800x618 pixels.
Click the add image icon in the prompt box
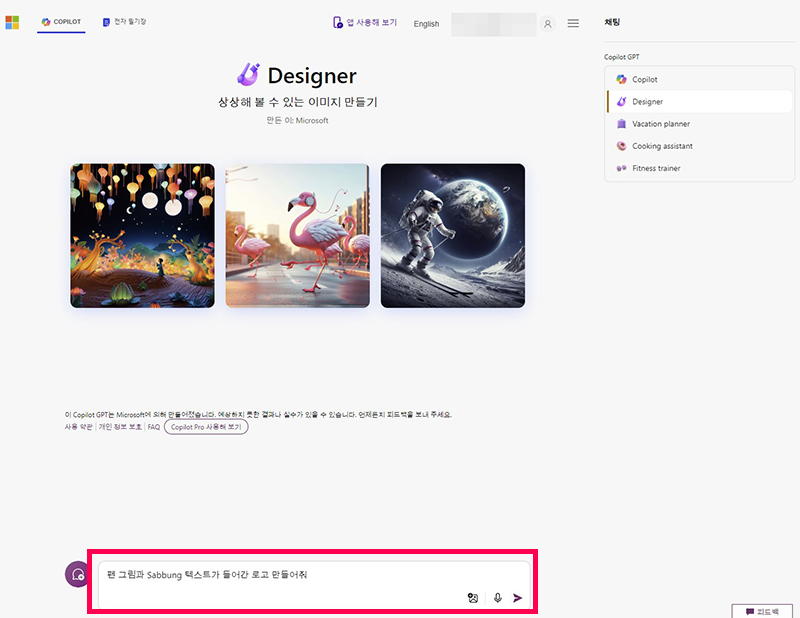click(473, 598)
